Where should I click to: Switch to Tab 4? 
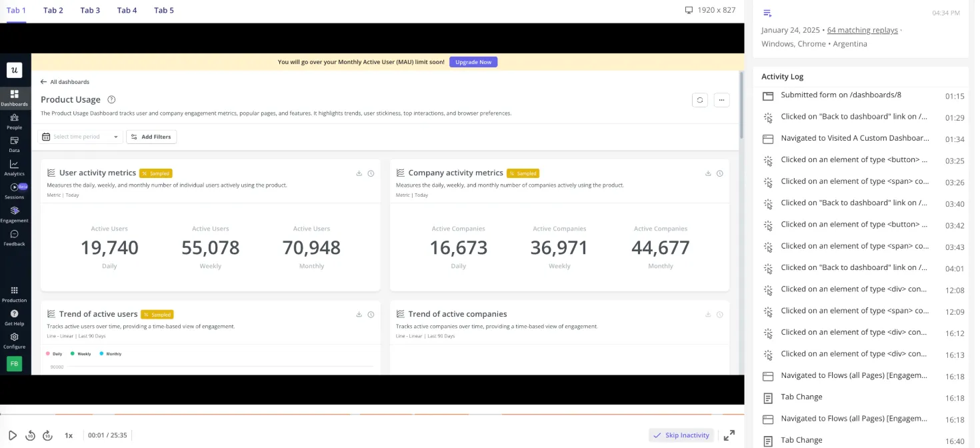coord(127,11)
